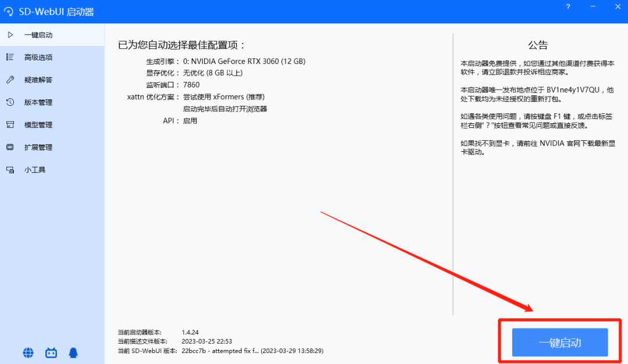Click the NVIDIA driver download notice paragraph
Image resolution: width=628 pixels, height=364 pixels.
tap(538, 148)
